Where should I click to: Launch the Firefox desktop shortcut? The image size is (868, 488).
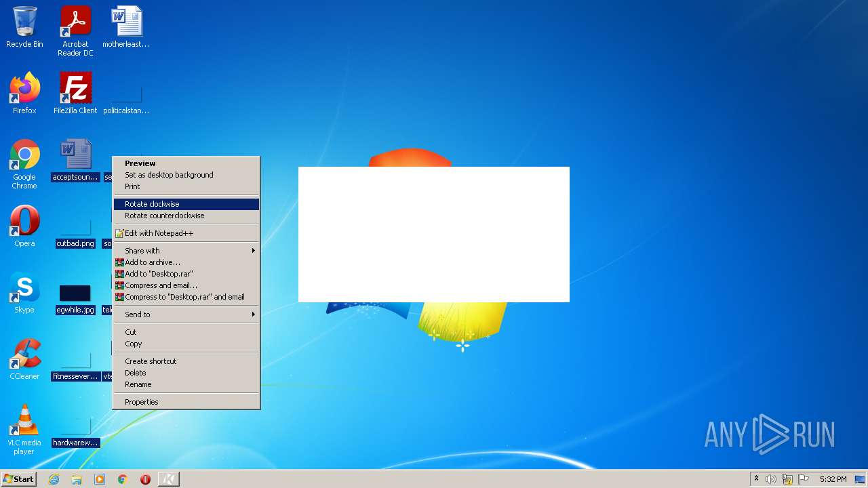click(x=24, y=93)
